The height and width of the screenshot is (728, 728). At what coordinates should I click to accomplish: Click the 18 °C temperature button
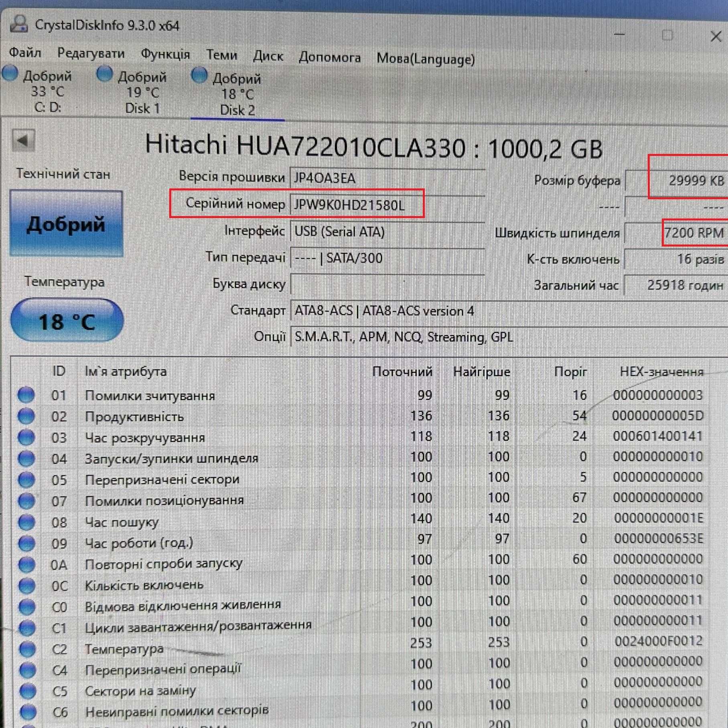(x=67, y=321)
